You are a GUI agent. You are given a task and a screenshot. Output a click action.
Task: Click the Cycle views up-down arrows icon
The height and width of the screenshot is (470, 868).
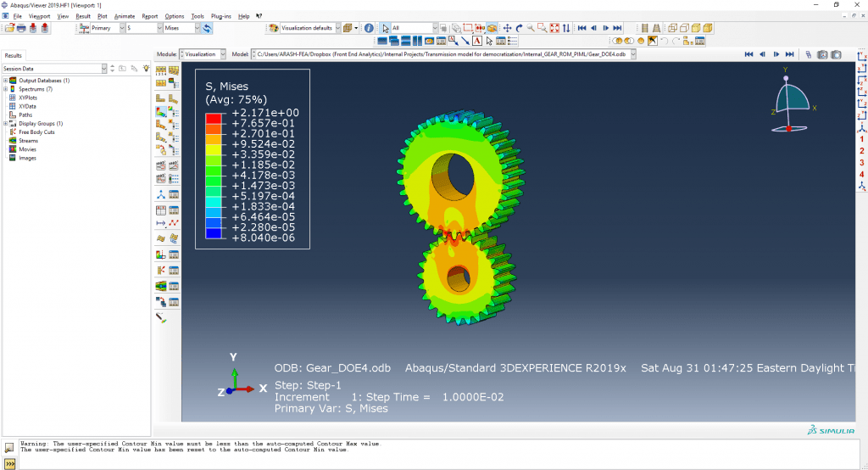(565, 28)
